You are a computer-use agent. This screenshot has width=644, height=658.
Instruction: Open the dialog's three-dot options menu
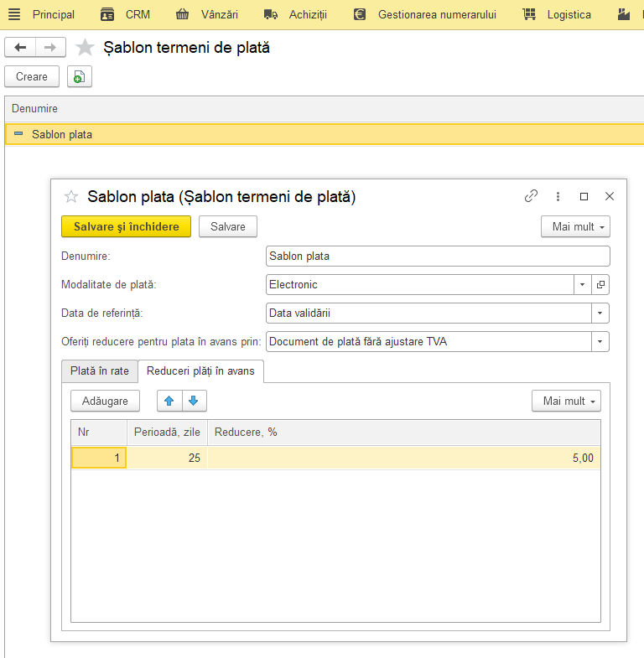(558, 196)
